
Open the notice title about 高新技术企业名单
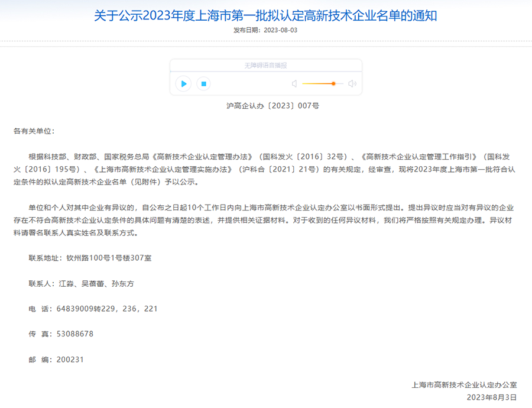[x=266, y=15]
